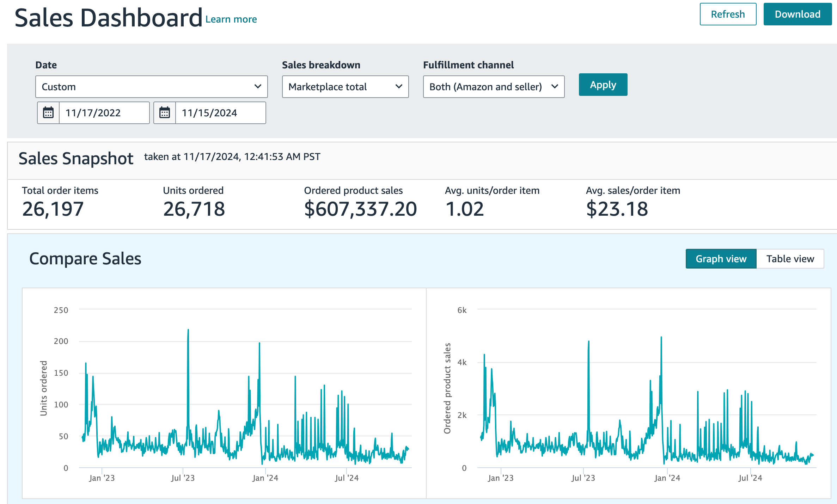Switch to Graph view
Viewport: 837px width, 504px height.
pyautogui.click(x=721, y=259)
